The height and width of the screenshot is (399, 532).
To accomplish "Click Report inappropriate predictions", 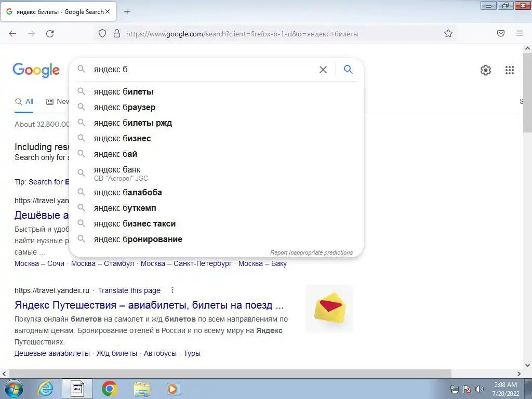I will tap(311, 252).
